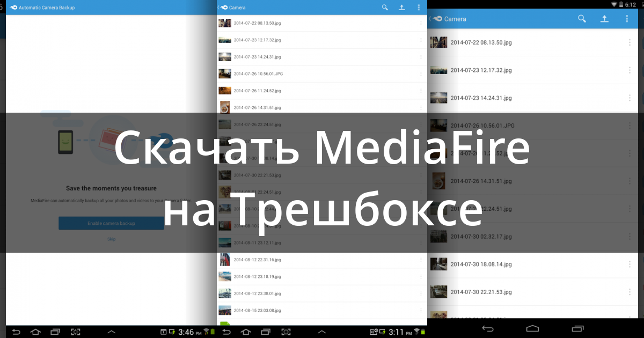Select 2014-08-12 22.31.16.jpg file name in middle list
Viewport: 644px width, 338px height.
click(x=258, y=260)
